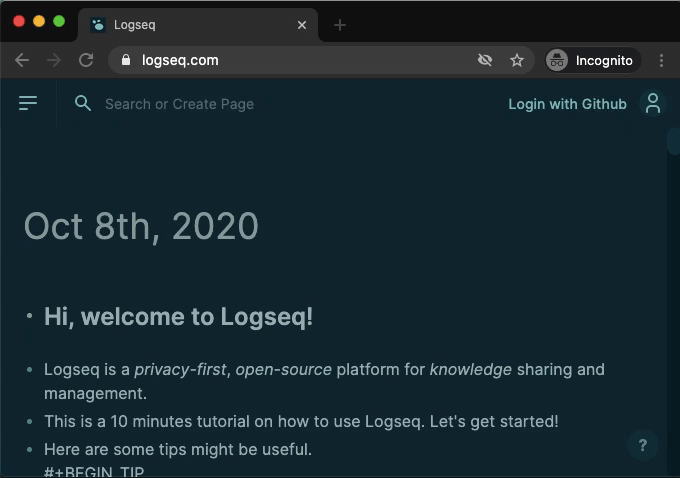Maximize window with green button
The height and width of the screenshot is (478, 680).
(59, 21)
